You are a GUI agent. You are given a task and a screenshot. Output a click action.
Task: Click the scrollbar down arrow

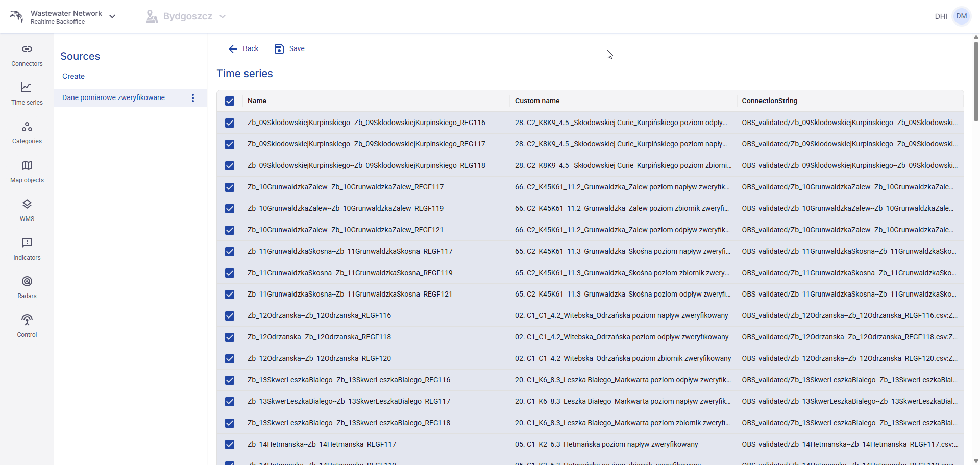pos(976,461)
